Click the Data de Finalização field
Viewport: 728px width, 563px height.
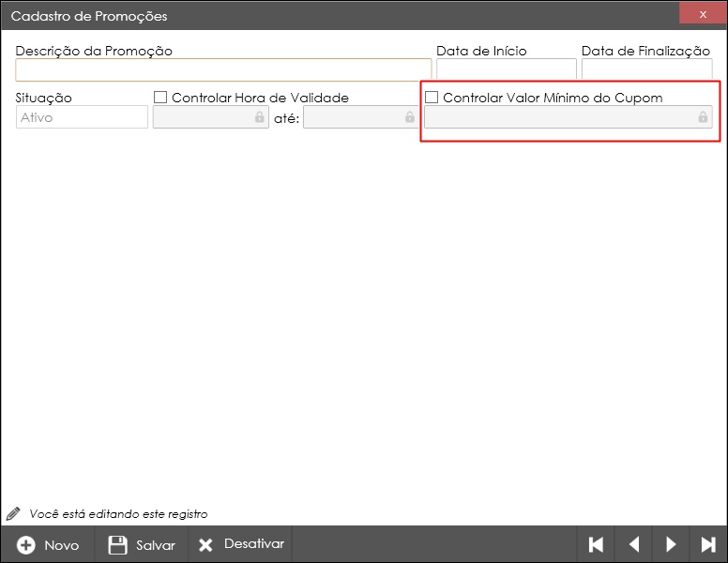[x=646, y=69]
